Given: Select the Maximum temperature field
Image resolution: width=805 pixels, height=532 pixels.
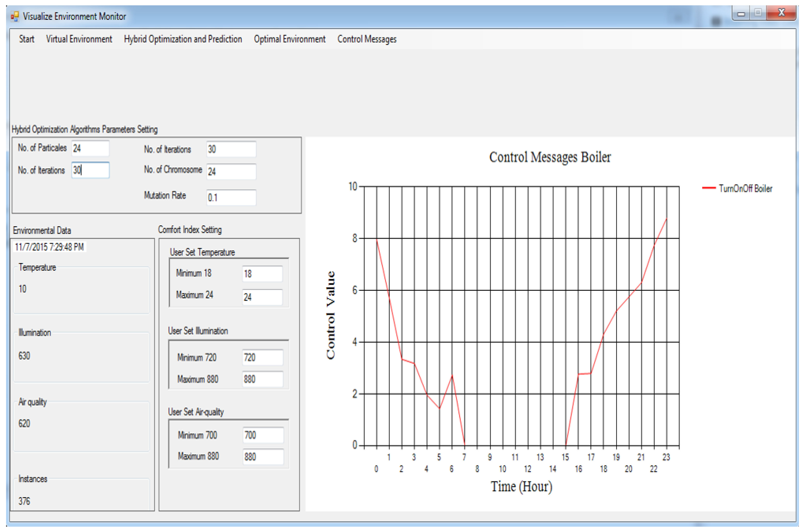Looking at the screenshot, I should click(x=262, y=297).
